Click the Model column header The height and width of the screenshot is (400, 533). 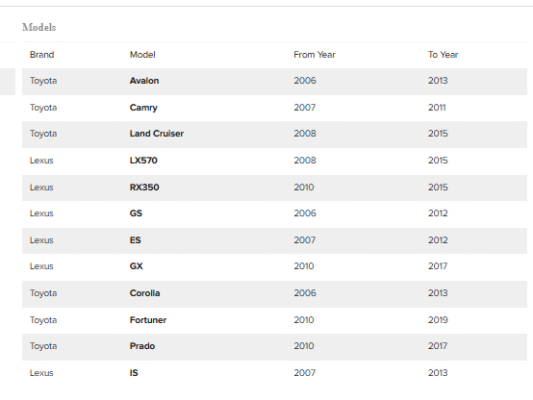142,55
